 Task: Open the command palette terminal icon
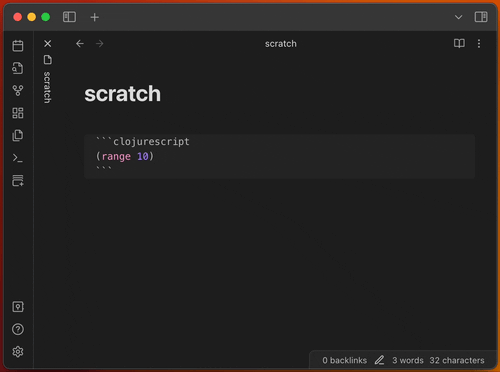tap(18, 158)
